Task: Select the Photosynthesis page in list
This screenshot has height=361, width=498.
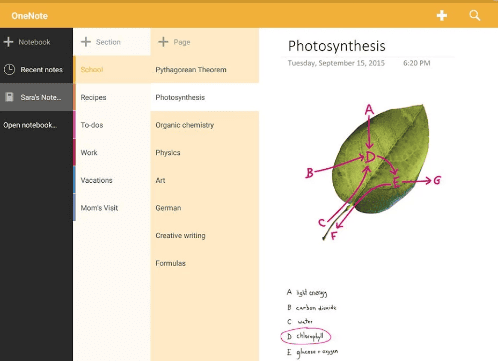Action: tap(205, 97)
